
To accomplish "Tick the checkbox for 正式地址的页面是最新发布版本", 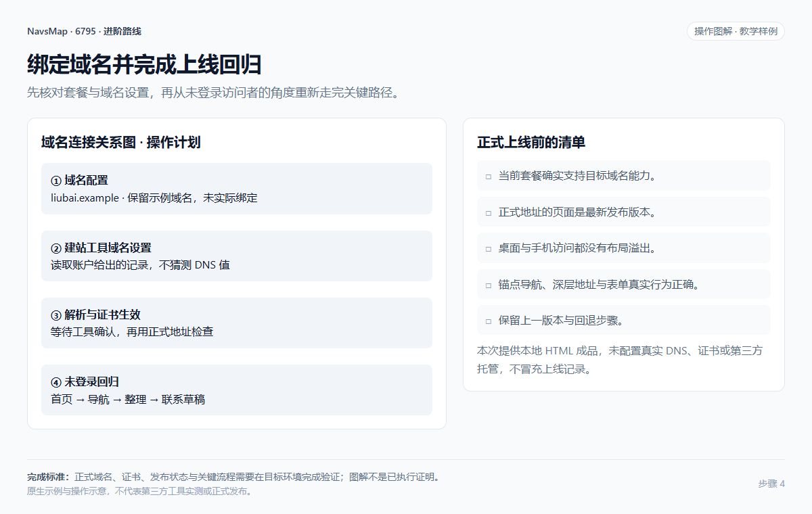I will [488, 212].
